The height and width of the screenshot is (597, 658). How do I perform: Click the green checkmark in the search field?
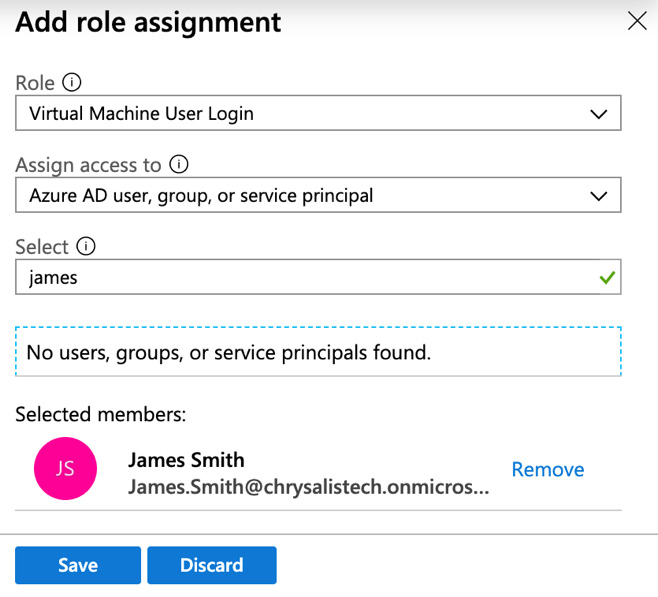click(605, 278)
